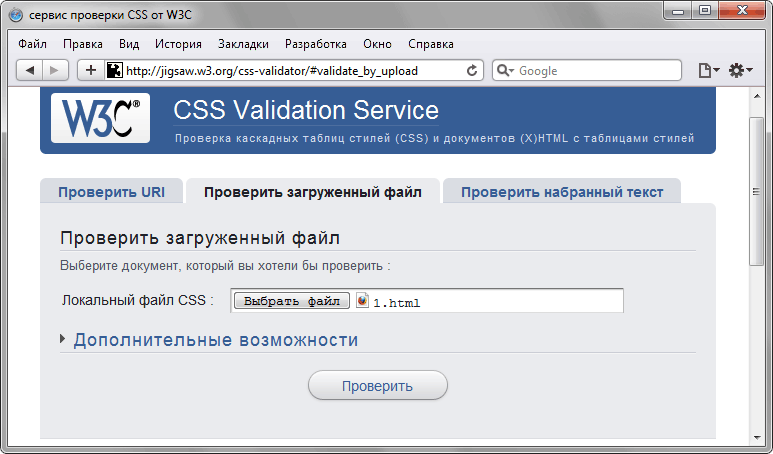Click the Google search field

598,71
